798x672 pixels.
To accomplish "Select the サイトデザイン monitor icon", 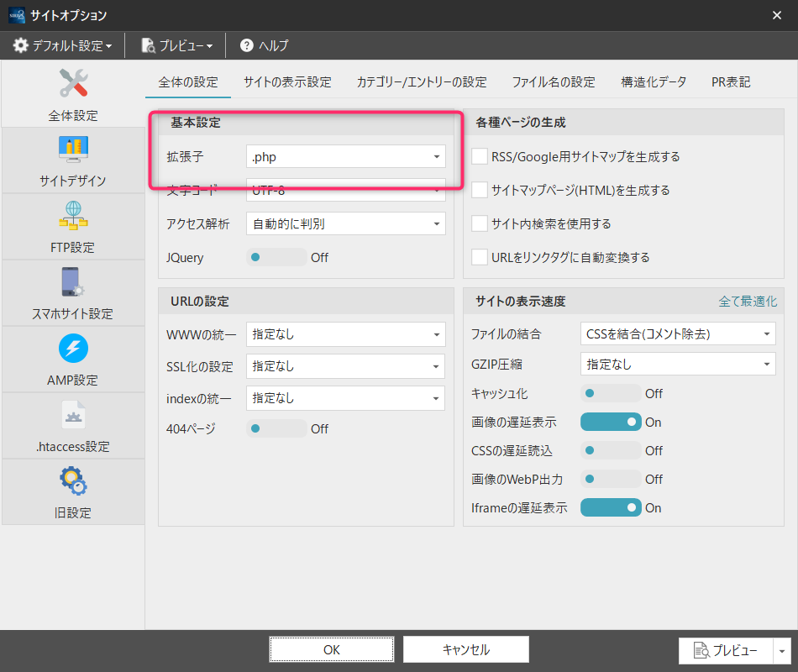I will [73, 150].
